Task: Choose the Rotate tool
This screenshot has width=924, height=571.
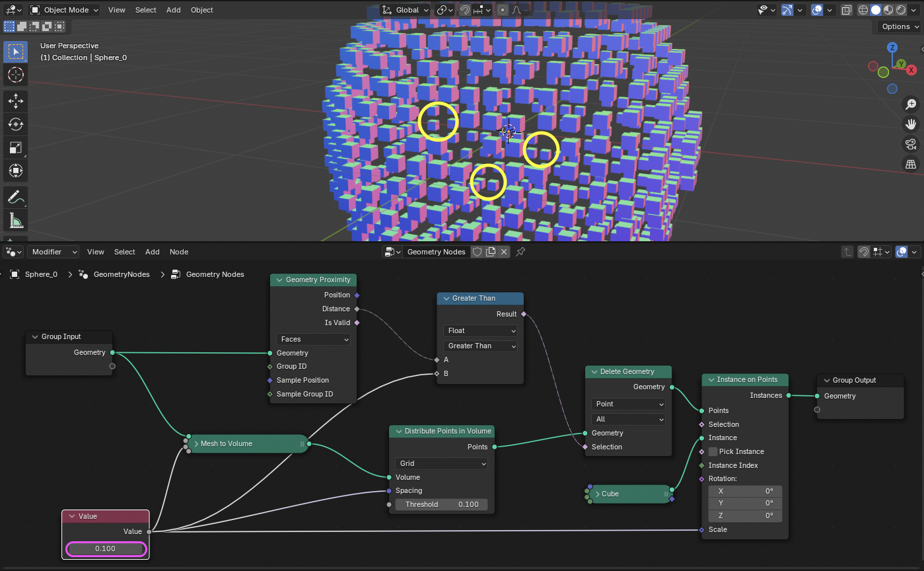Action: pos(16,124)
